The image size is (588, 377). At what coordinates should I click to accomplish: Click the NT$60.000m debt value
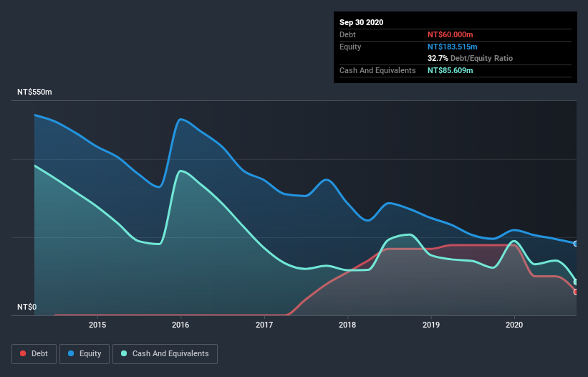click(450, 34)
